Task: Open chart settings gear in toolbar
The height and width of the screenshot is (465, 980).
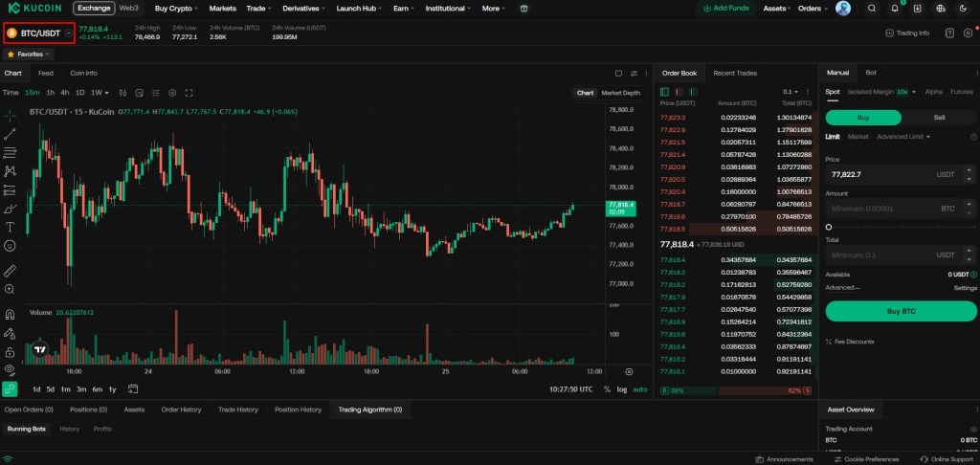Action: [172, 93]
